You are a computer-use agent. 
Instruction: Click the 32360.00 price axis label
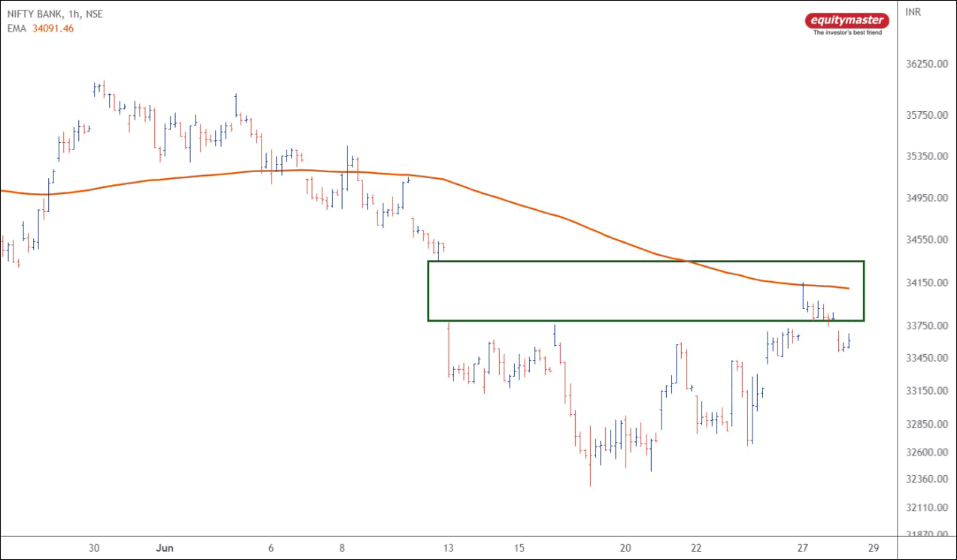click(925, 479)
